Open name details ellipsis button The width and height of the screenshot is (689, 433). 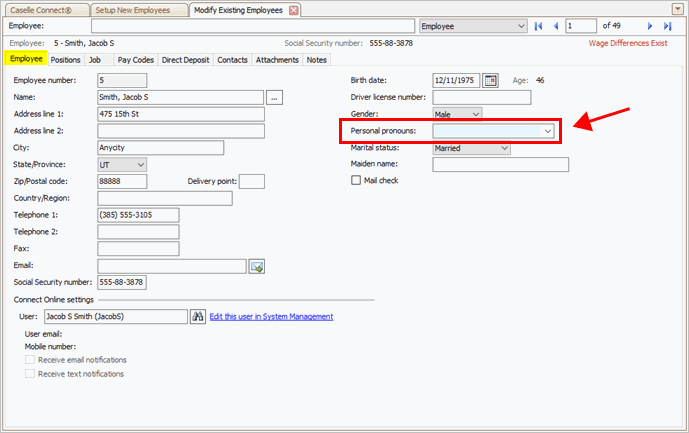276,97
